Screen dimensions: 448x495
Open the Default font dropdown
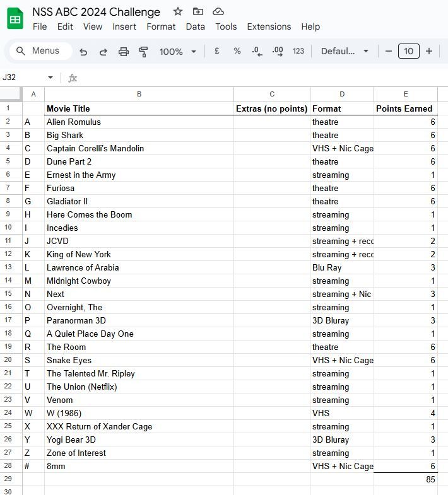pos(345,51)
